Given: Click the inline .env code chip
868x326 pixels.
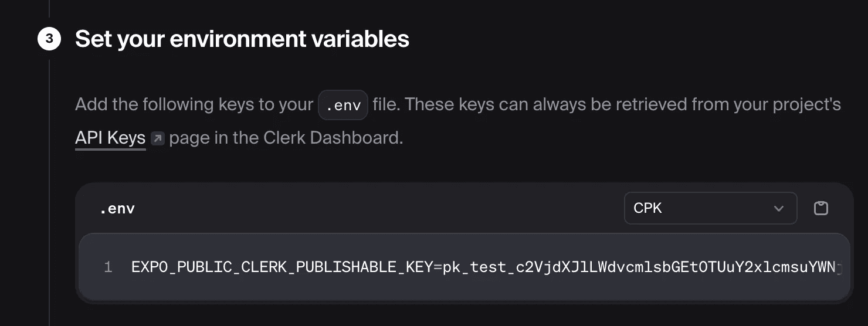Looking at the screenshot, I should 343,106.
